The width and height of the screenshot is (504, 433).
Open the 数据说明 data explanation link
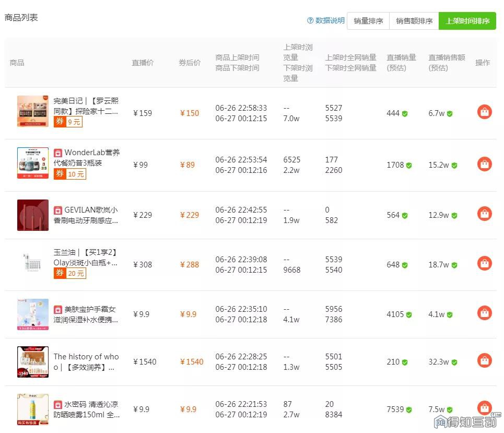(x=330, y=20)
